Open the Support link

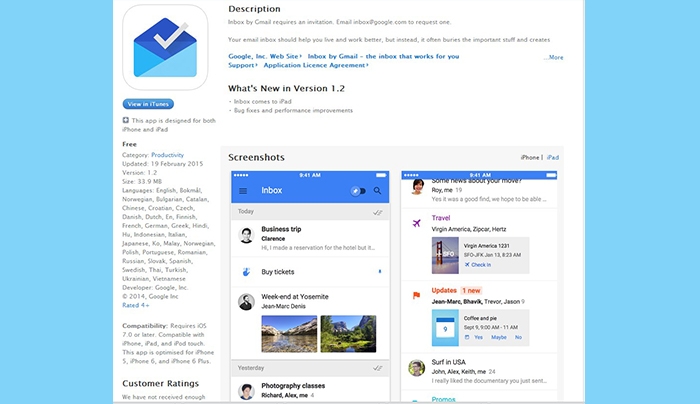click(243, 65)
